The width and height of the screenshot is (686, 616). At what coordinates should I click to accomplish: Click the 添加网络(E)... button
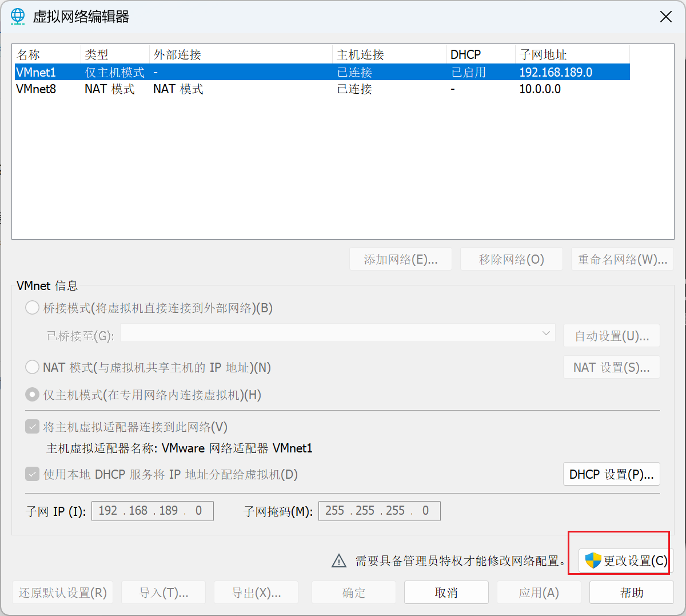coord(401,259)
